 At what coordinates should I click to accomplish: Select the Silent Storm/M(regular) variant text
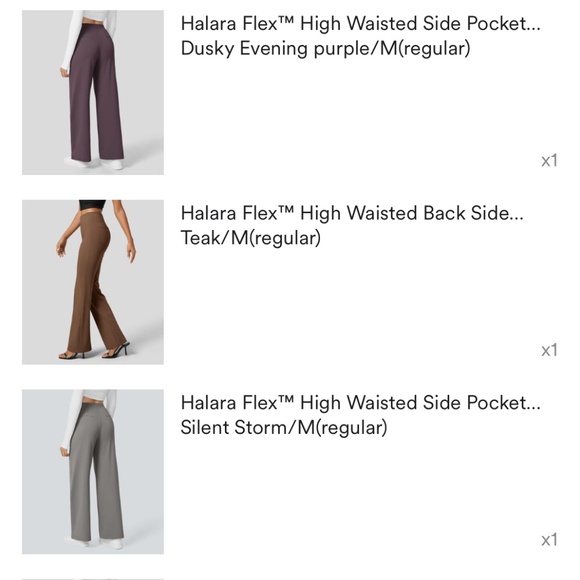(284, 428)
